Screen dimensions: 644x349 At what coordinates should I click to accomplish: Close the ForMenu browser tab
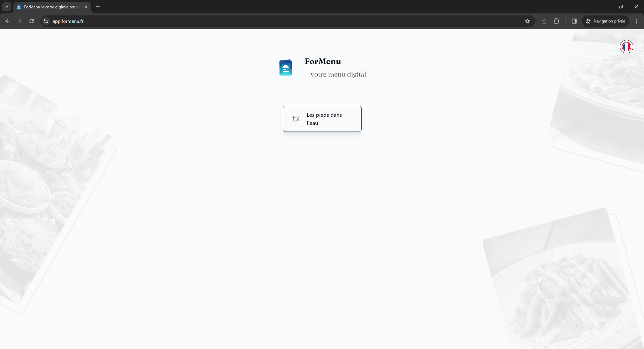click(x=86, y=7)
